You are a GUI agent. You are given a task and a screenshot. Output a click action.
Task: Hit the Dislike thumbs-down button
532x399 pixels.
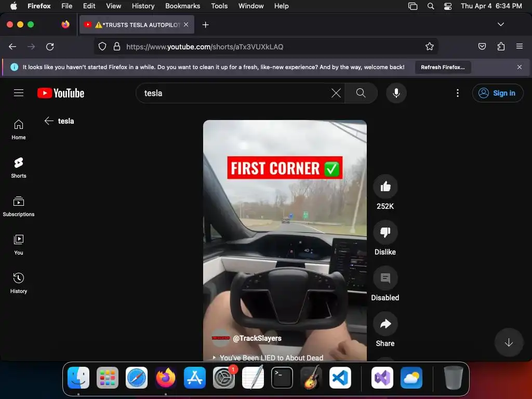click(385, 232)
